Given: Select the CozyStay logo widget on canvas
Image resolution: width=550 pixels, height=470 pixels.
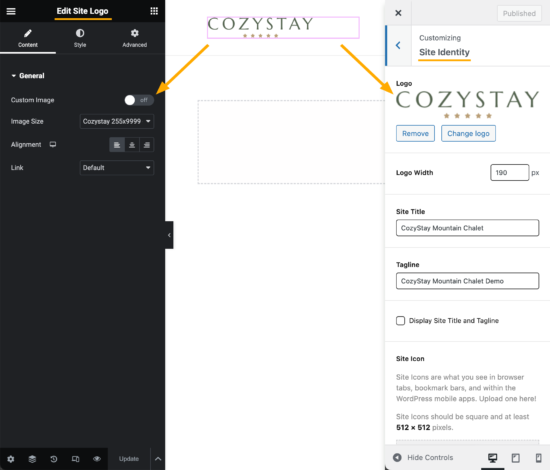Looking at the screenshot, I should click(x=283, y=27).
